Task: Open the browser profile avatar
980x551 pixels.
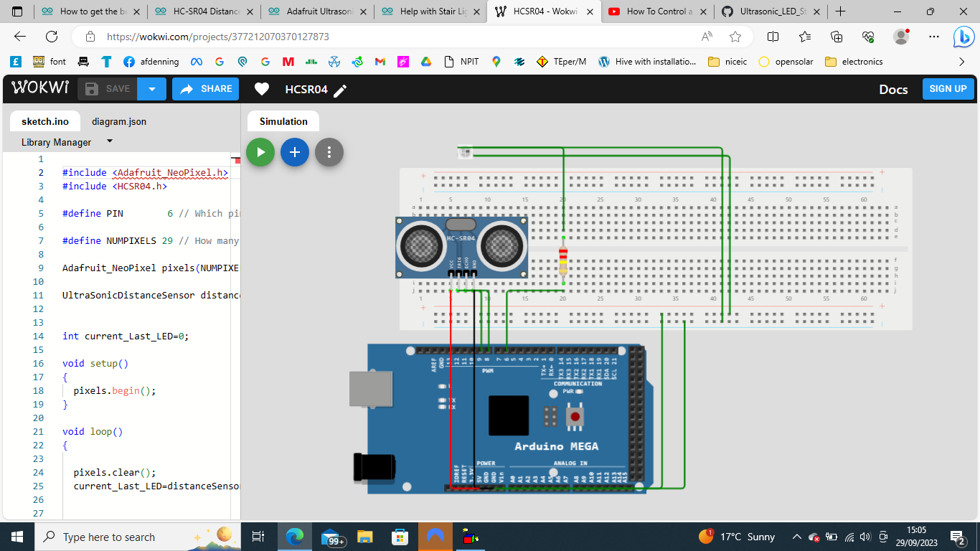Action: point(901,37)
